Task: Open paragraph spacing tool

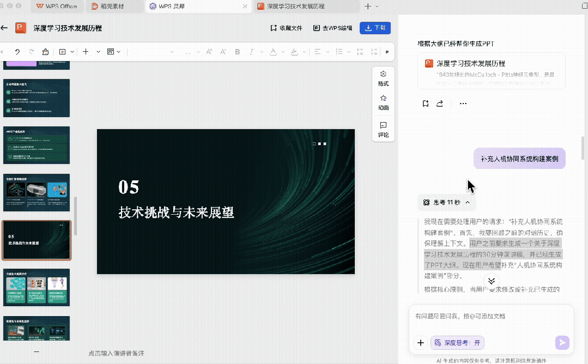Action: coord(374,52)
